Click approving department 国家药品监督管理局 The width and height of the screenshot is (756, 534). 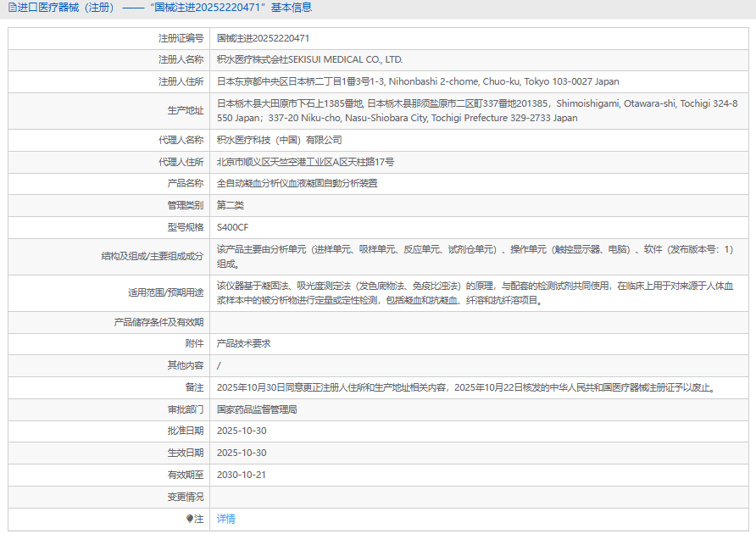(257, 409)
